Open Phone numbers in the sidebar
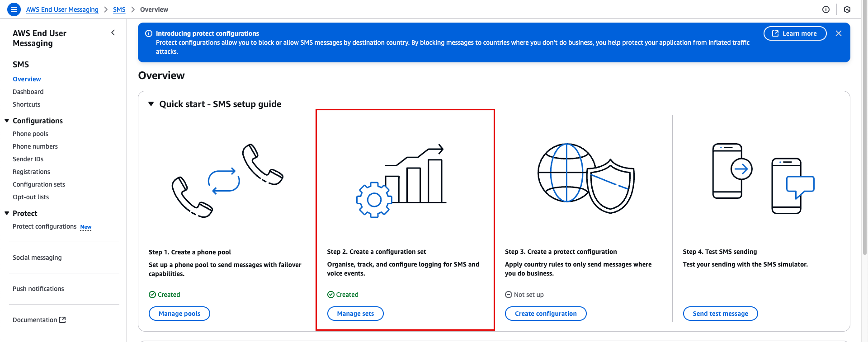The width and height of the screenshot is (868, 342). [x=35, y=146]
